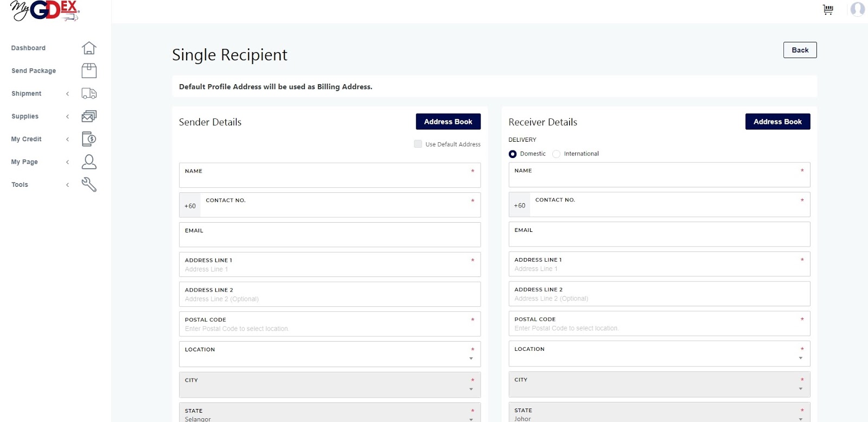Open the user profile avatar
Image resolution: width=868 pixels, height=422 pixels.
[857, 9]
